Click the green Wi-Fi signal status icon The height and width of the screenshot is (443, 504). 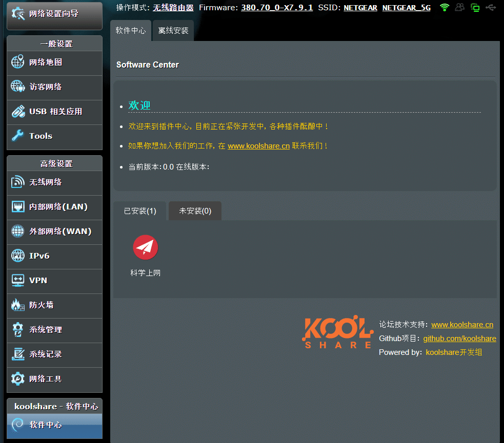coord(445,7)
